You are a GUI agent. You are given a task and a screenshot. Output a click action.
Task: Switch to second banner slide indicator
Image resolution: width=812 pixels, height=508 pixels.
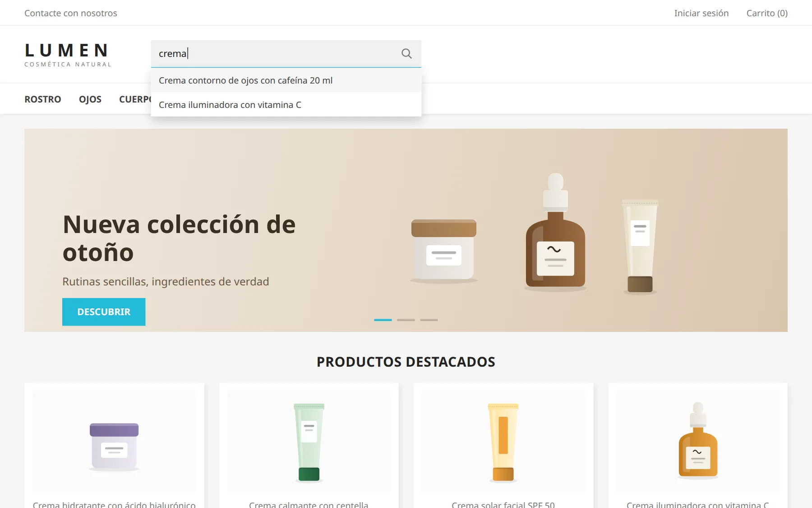406,320
